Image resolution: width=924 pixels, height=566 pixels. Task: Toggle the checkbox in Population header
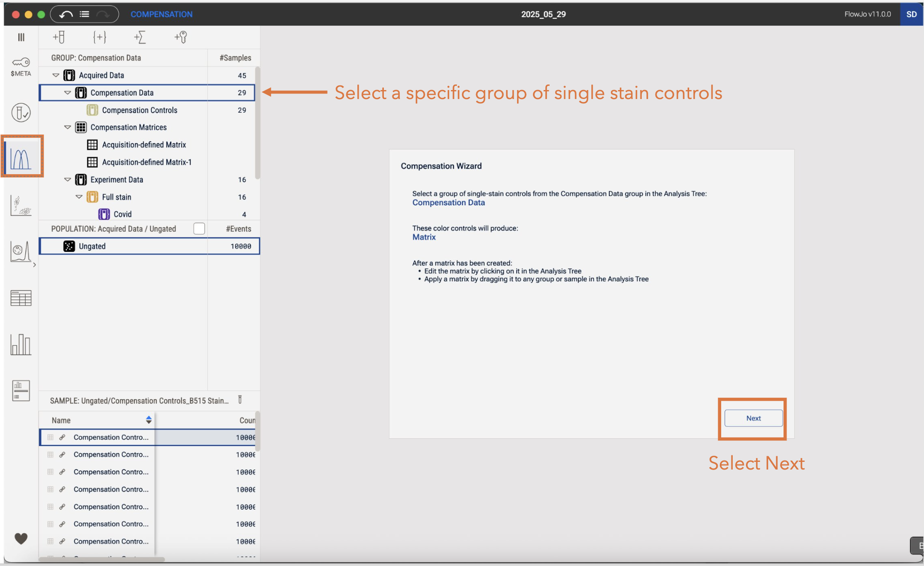(x=199, y=229)
